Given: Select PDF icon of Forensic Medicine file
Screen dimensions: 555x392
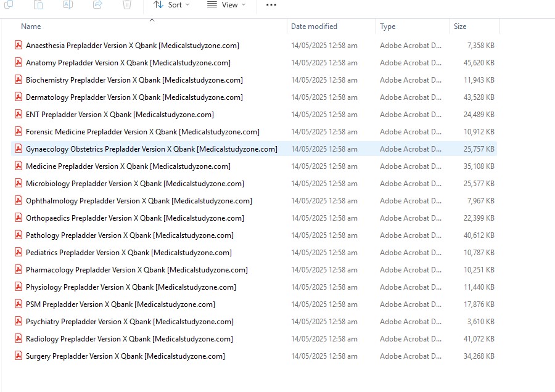Looking at the screenshot, I should [18, 131].
